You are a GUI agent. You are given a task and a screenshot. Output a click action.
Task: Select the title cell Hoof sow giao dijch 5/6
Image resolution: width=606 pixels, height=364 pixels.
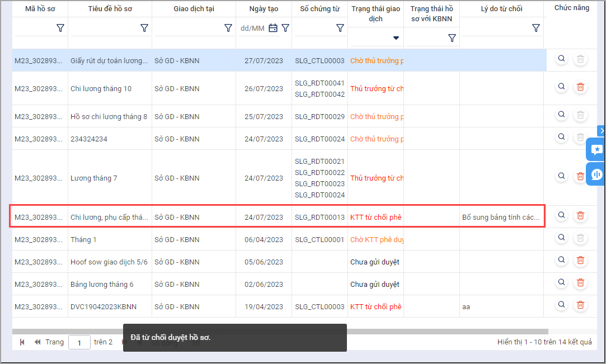[109, 262]
